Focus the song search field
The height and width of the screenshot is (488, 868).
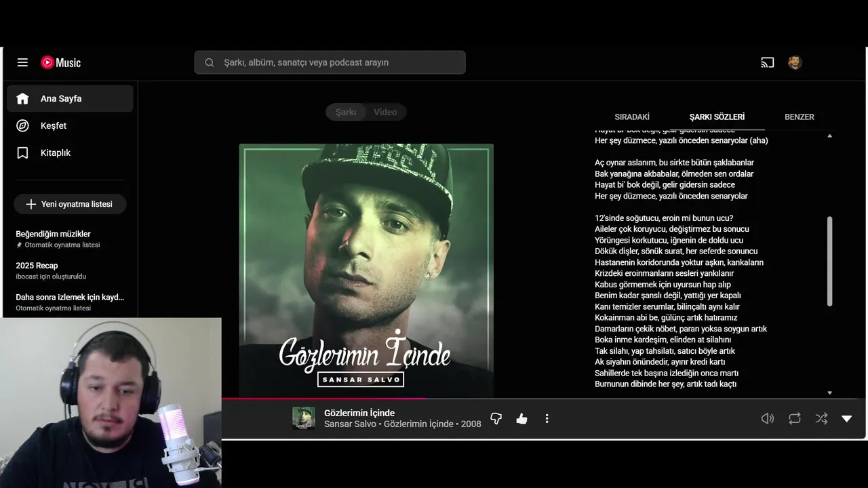click(x=330, y=62)
